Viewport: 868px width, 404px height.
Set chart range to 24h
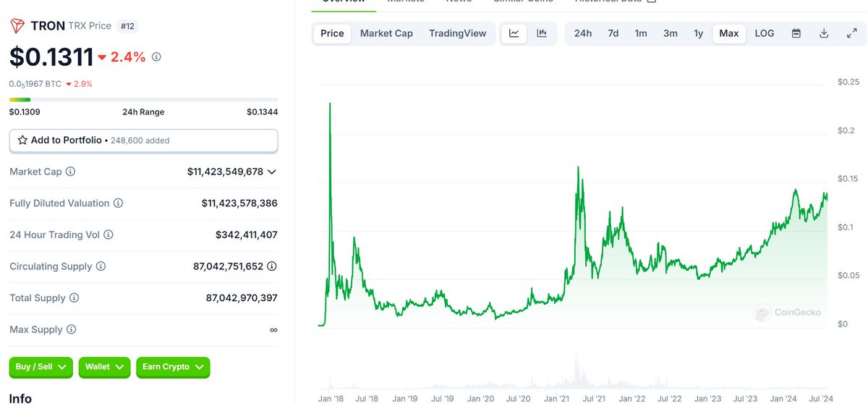coord(583,33)
